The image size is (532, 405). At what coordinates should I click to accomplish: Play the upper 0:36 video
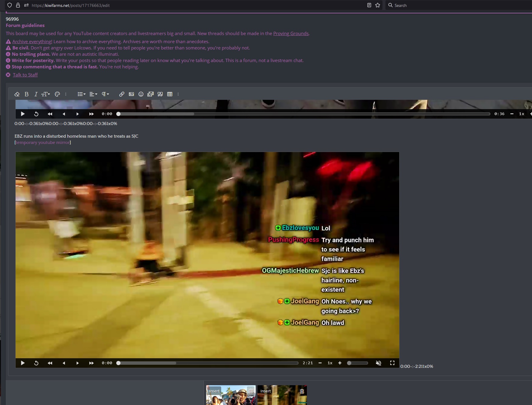coord(22,114)
